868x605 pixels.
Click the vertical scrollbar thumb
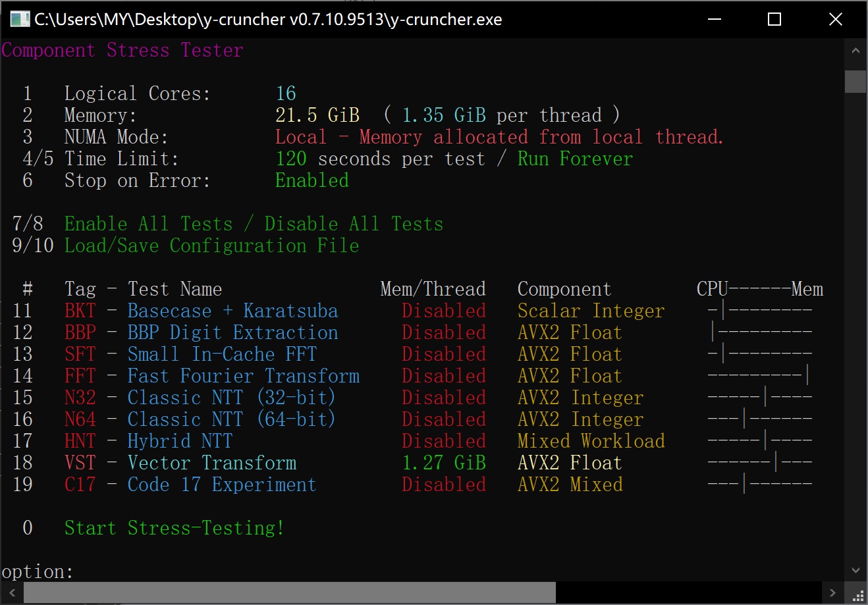(x=855, y=82)
